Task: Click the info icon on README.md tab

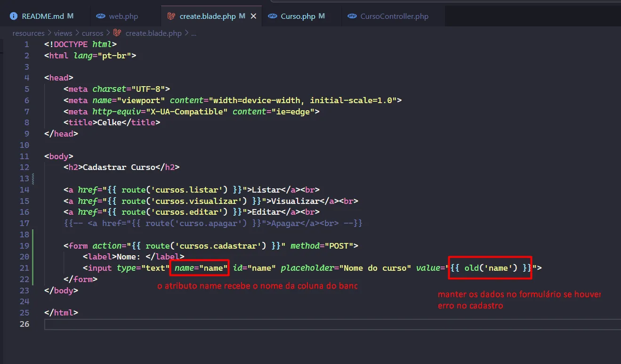Action: pyautogui.click(x=14, y=16)
